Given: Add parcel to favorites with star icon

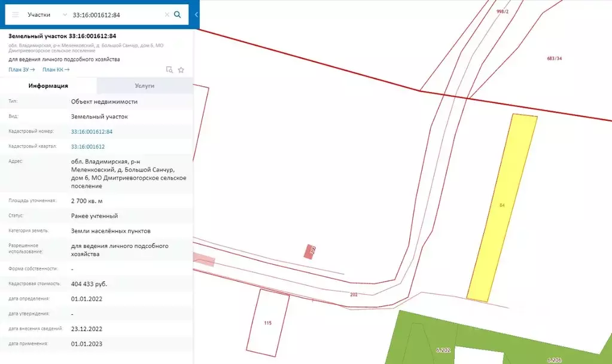Looking at the screenshot, I should point(181,70).
